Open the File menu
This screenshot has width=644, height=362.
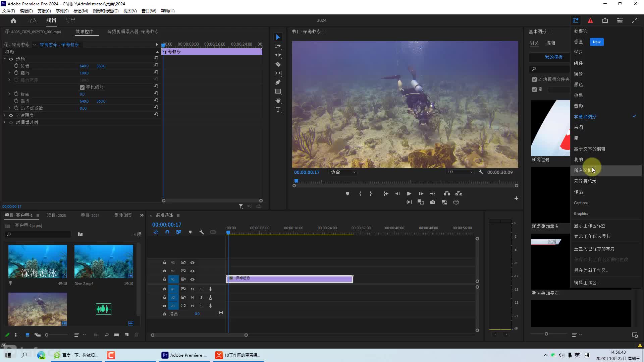(x=8, y=11)
